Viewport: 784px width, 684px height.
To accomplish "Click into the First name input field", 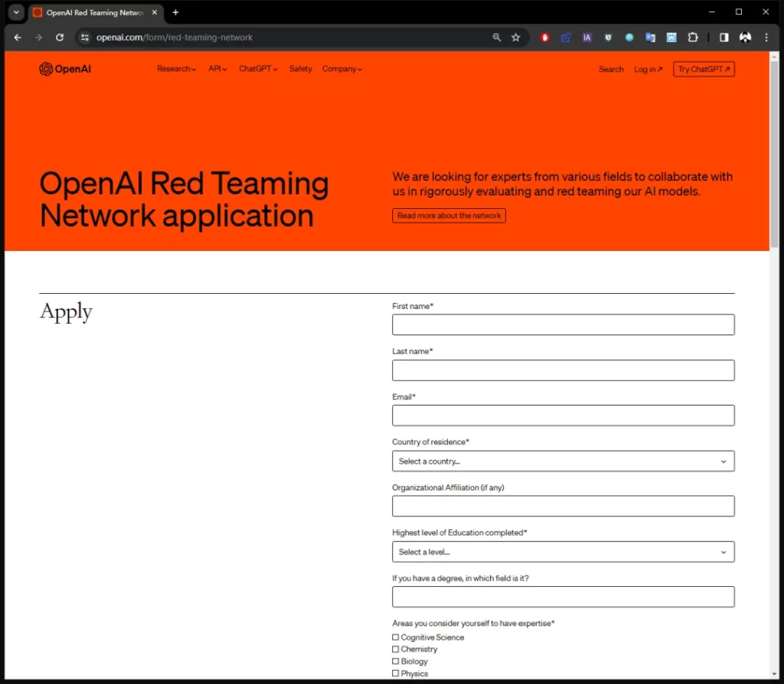I will click(563, 324).
